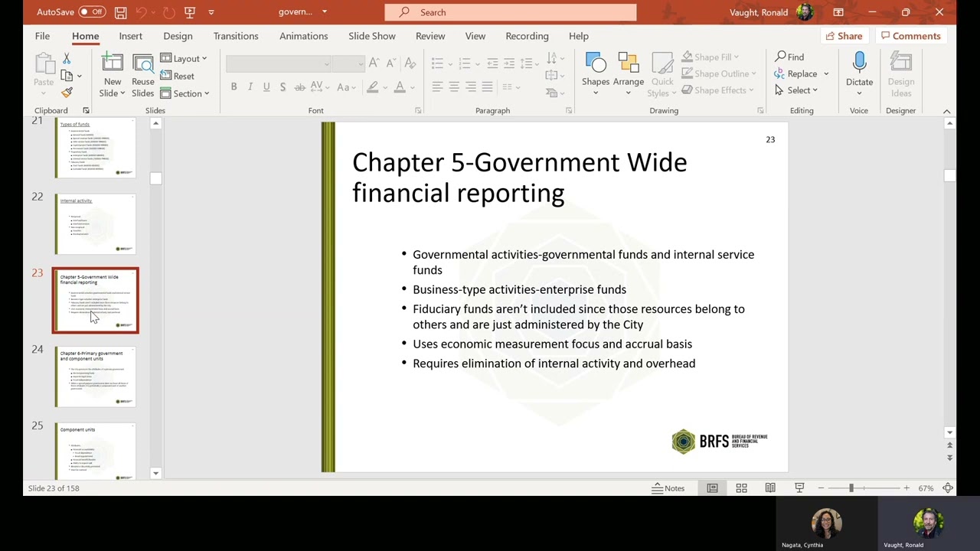This screenshot has width=980, height=551.
Task: Click the Zoom slider handle
Action: (x=851, y=488)
